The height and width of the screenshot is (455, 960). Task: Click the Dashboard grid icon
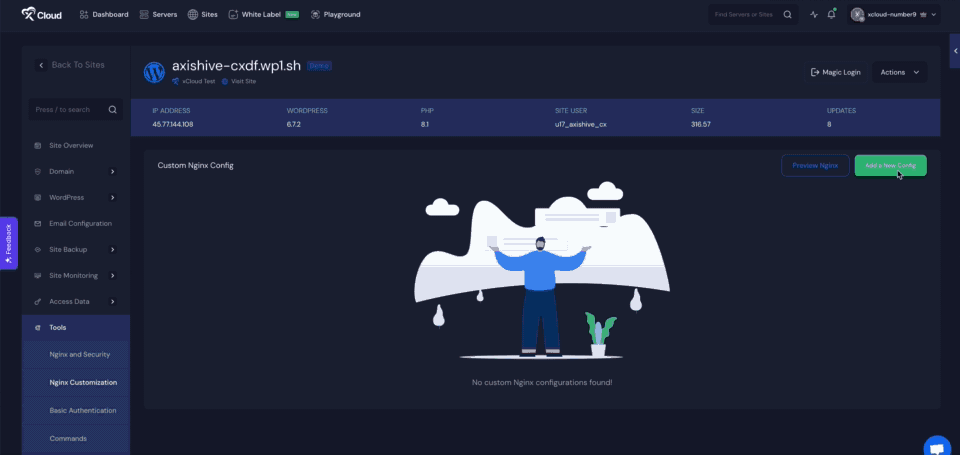(84, 14)
